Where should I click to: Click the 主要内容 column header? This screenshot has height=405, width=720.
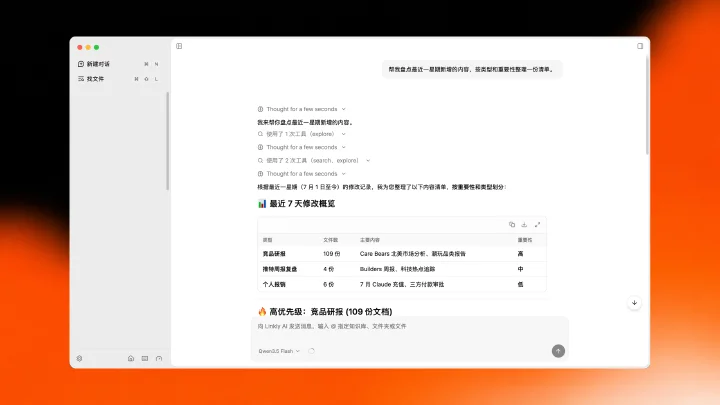click(x=370, y=240)
